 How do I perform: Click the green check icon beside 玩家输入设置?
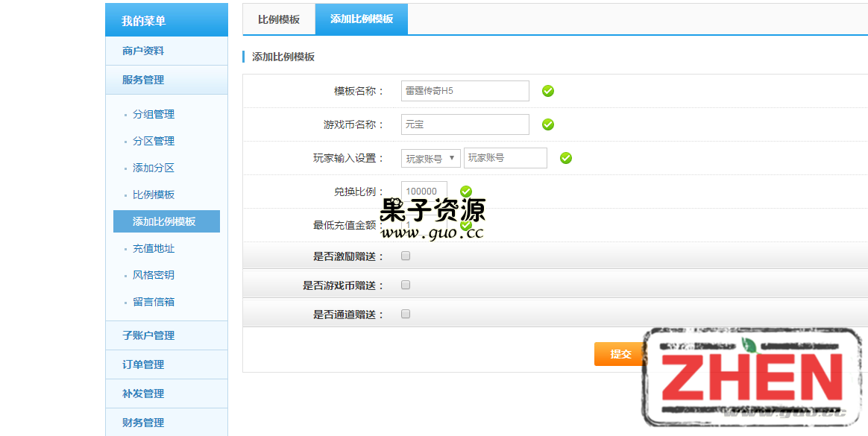coord(565,157)
